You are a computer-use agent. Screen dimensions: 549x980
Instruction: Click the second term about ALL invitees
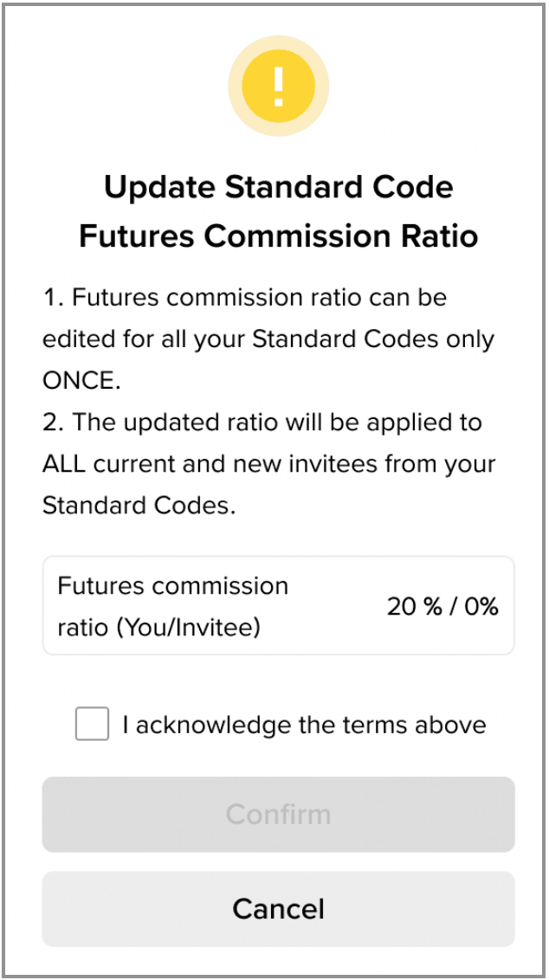point(268,464)
